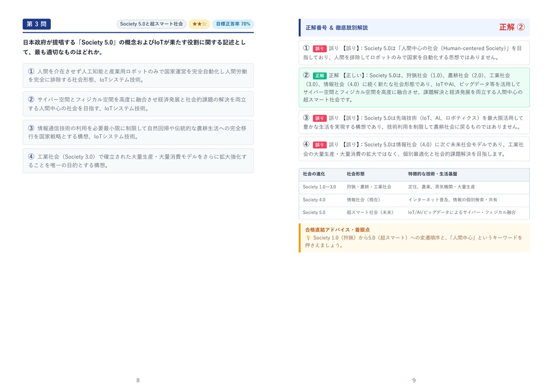Click the Society 5.0と超スマート社会 topic tag
The width and height of the screenshot is (552, 392).
click(x=151, y=24)
